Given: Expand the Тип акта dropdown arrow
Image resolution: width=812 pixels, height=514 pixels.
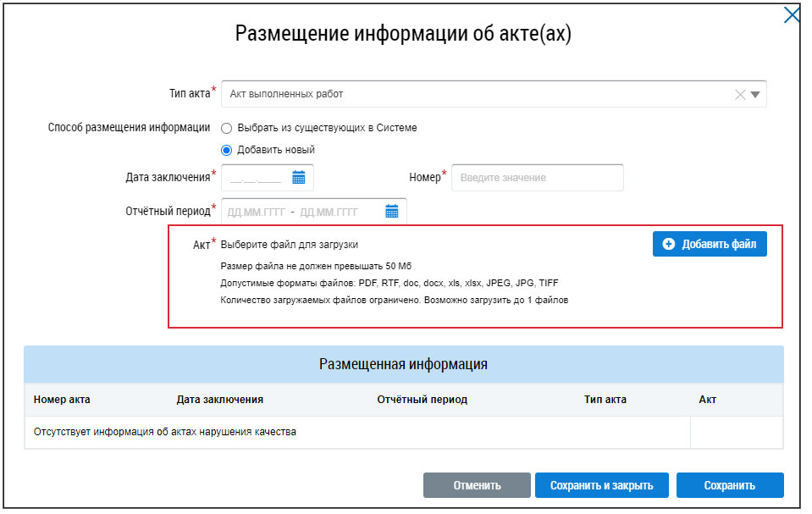Looking at the screenshot, I should tap(755, 95).
